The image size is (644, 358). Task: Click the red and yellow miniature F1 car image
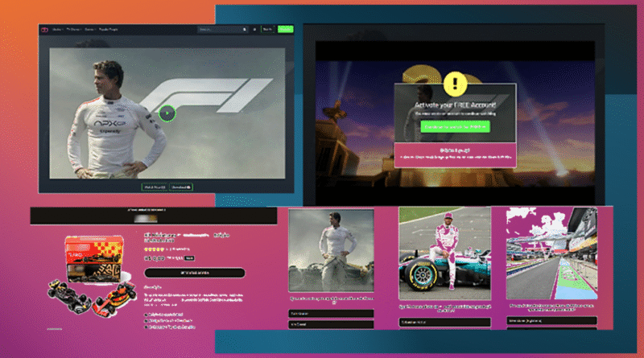115,299
